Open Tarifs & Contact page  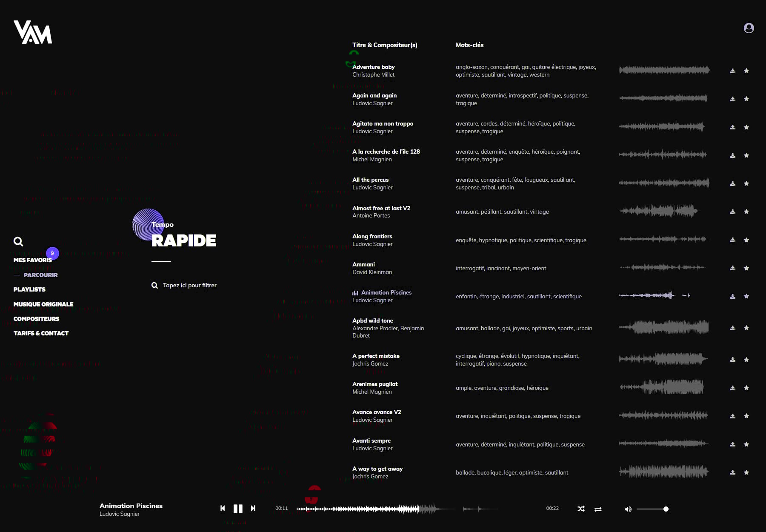tap(41, 333)
